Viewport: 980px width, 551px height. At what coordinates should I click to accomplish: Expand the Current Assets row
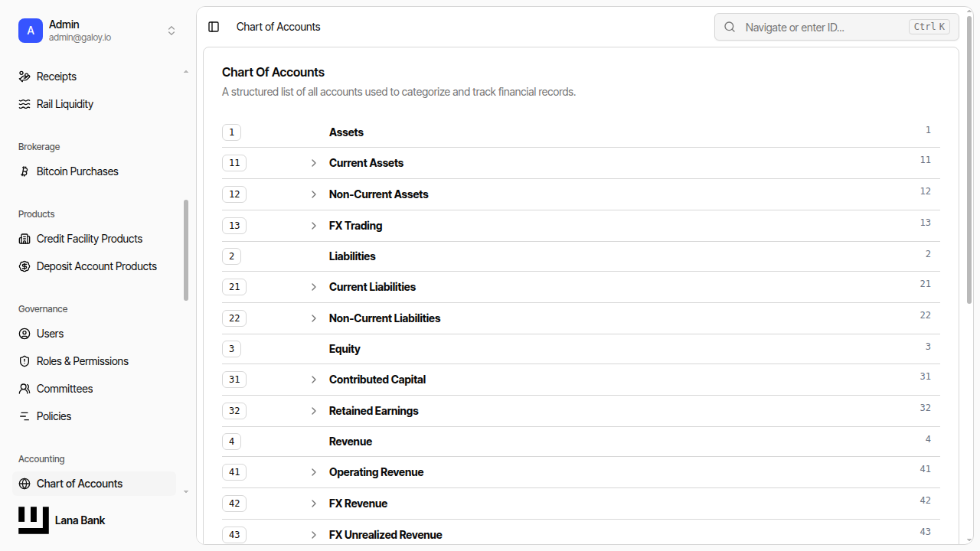tap(314, 163)
